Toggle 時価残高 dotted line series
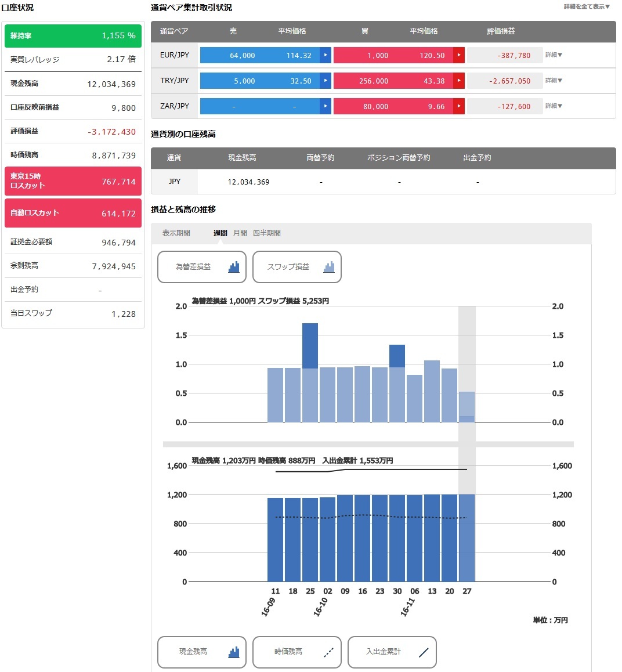This screenshot has height=672, width=622. [297, 652]
